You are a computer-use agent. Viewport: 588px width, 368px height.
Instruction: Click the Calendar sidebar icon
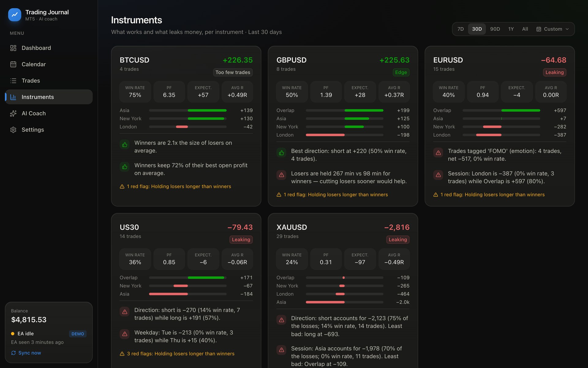tap(13, 64)
